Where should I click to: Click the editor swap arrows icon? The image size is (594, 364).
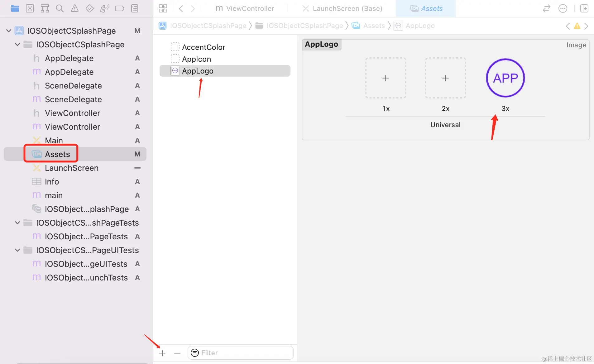pos(547,8)
